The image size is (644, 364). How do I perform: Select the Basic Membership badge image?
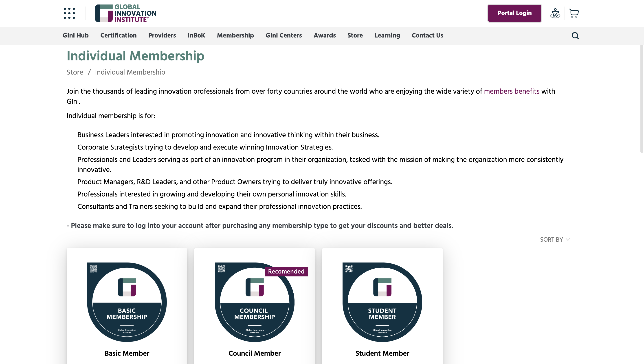127,302
